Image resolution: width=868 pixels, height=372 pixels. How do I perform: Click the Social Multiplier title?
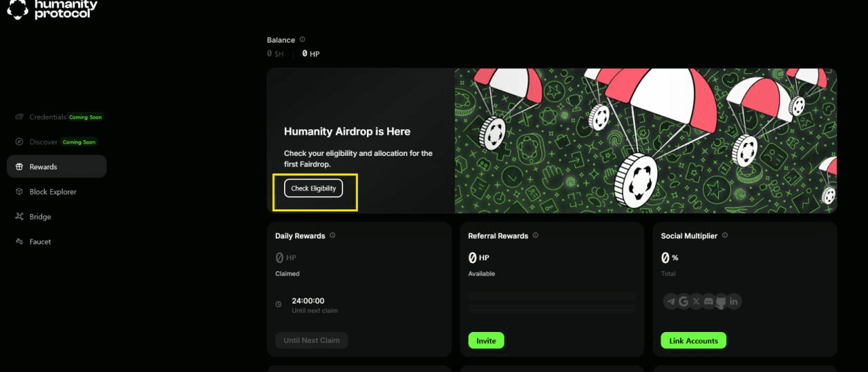689,236
